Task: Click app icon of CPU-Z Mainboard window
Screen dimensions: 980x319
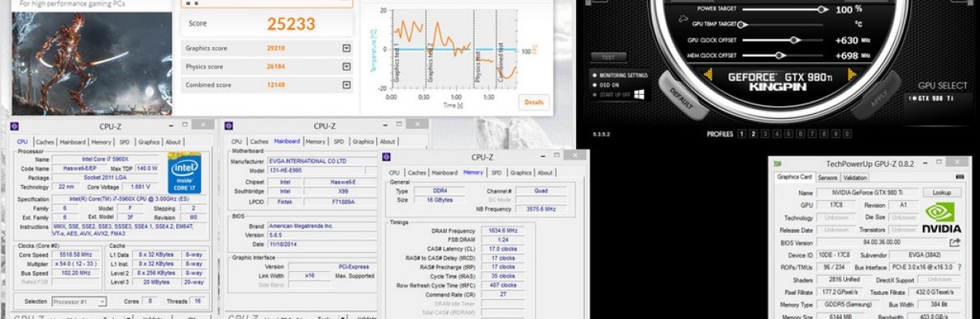Action: tap(229, 126)
